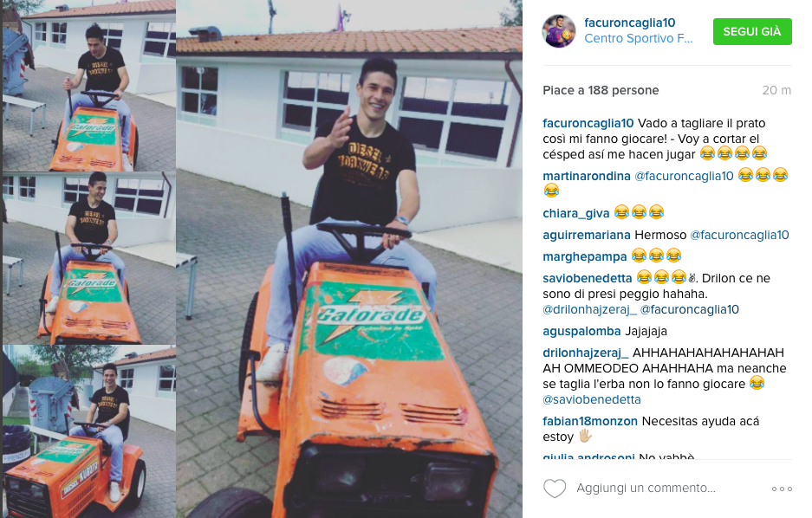Open the facuroncaglia10 profile avatar
This screenshot has height=518, width=812.
pos(559,31)
